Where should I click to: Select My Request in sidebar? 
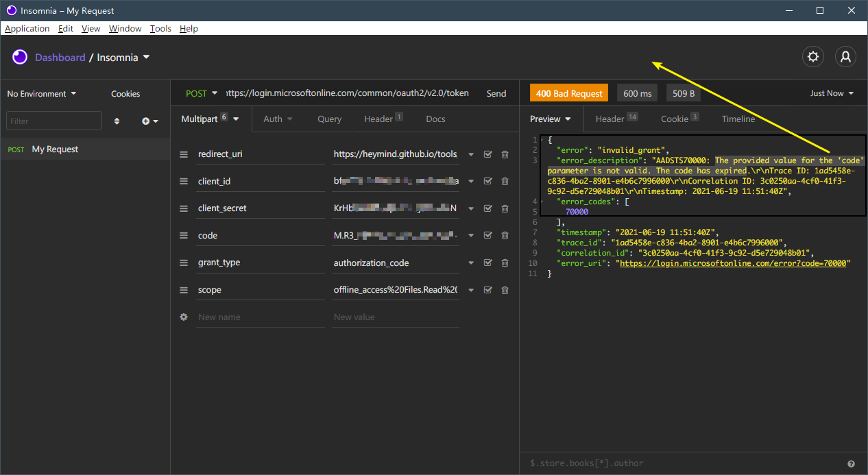click(85, 149)
